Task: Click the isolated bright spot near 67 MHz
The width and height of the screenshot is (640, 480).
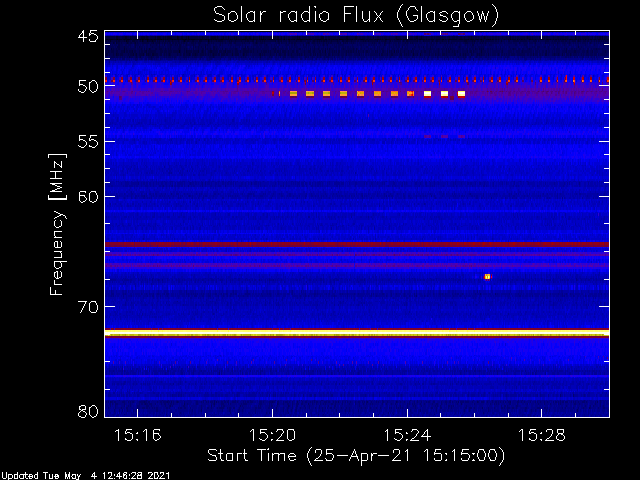Action: pos(487,277)
